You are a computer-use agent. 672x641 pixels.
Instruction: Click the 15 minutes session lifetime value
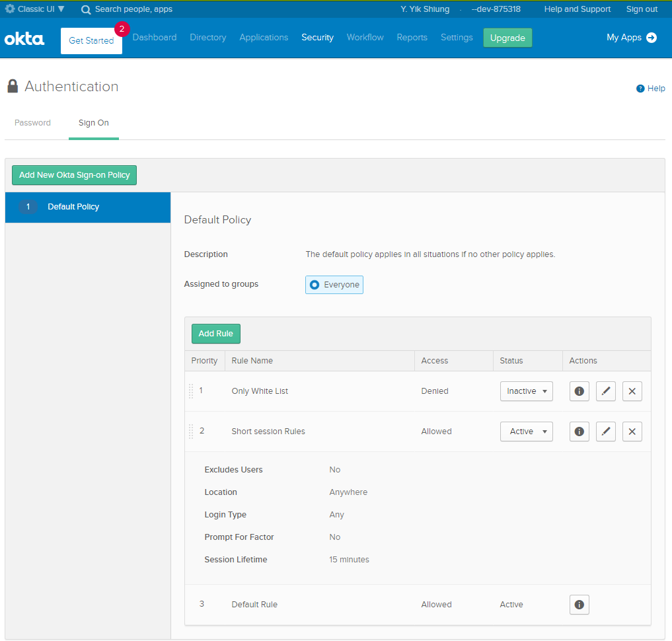[349, 560]
